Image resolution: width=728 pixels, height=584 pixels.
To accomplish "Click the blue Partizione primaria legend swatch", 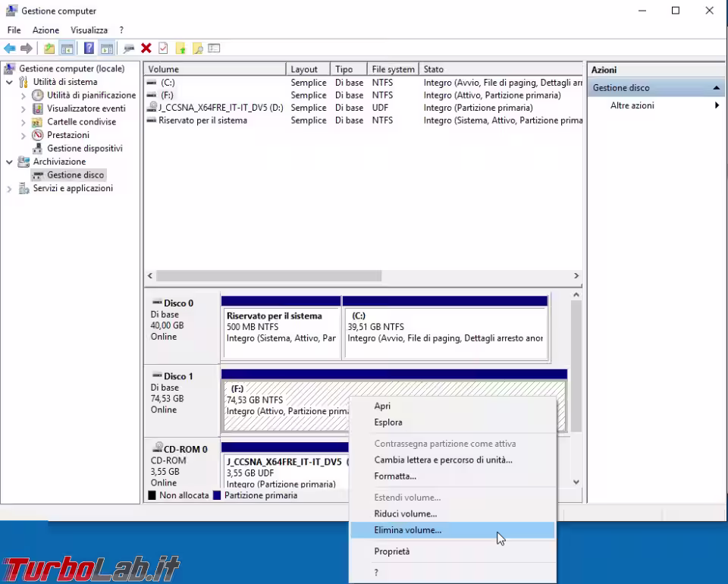I will (x=216, y=495).
